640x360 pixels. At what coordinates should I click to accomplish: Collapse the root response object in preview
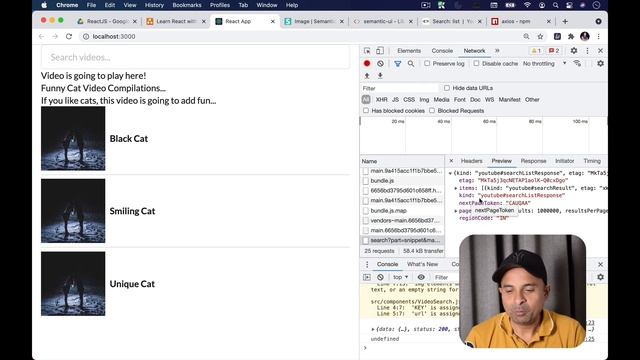pyautogui.click(x=450, y=173)
